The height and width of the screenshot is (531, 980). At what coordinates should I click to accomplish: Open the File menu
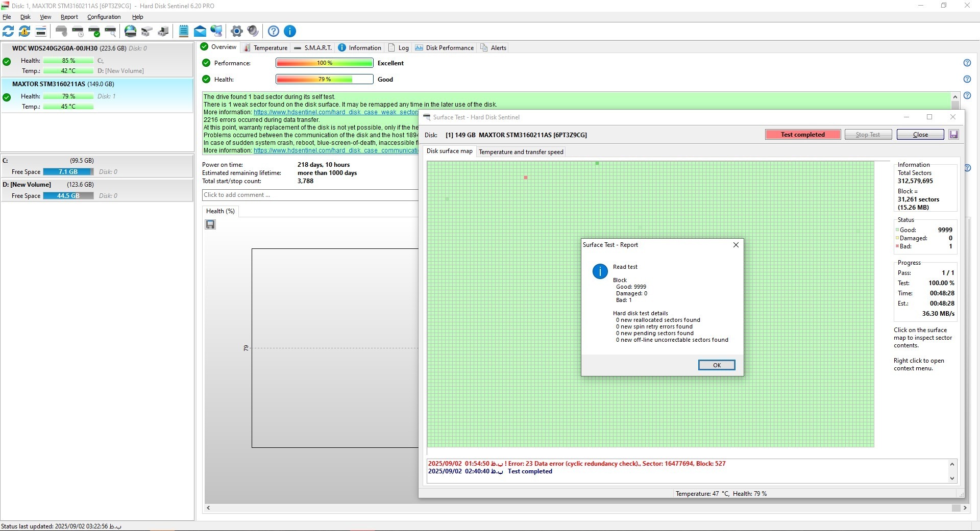tap(7, 17)
